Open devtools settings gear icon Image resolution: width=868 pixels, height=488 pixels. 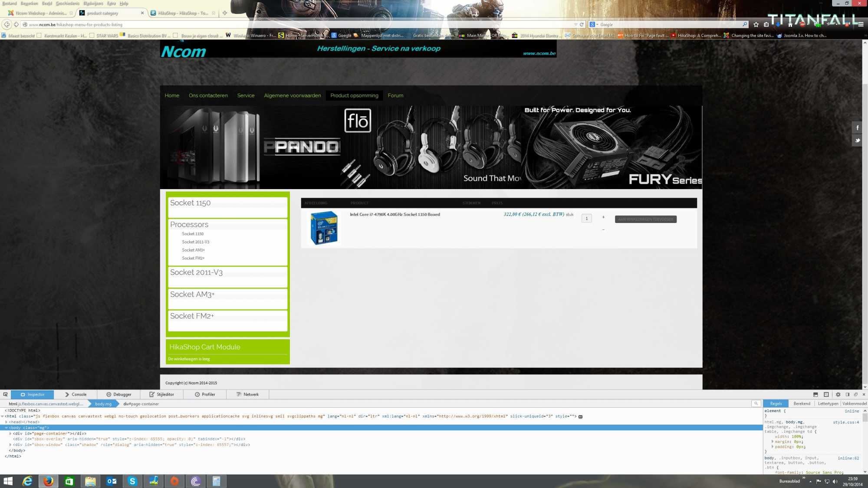[838, 394]
